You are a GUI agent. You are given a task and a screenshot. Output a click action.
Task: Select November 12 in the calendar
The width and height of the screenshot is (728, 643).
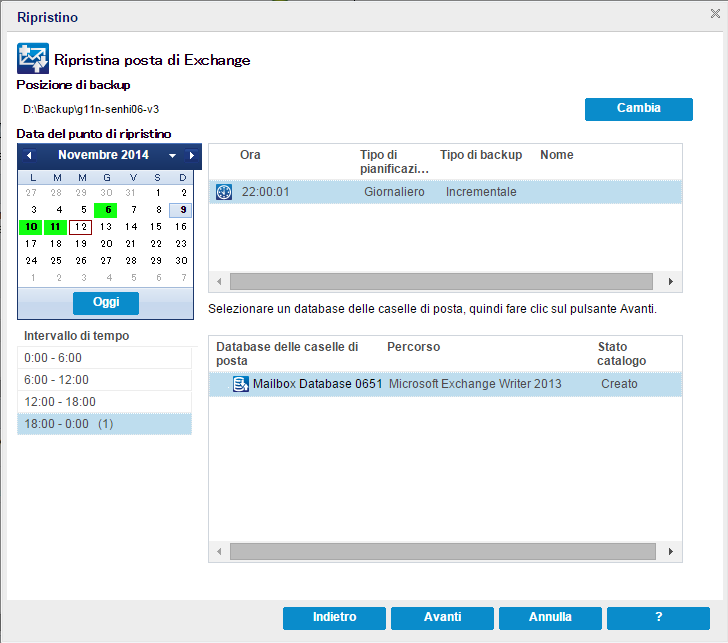pyautogui.click(x=81, y=227)
